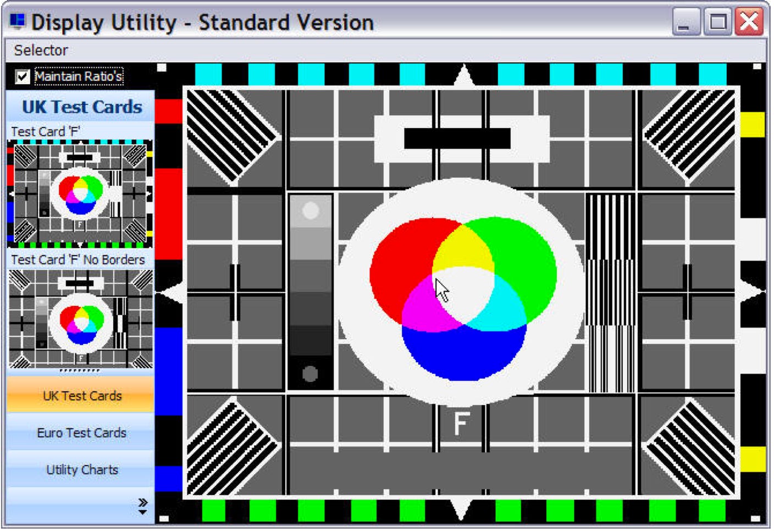Click the Test Card 'F' label
Viewport: 774px width, 532px height.
coord(45,131)
